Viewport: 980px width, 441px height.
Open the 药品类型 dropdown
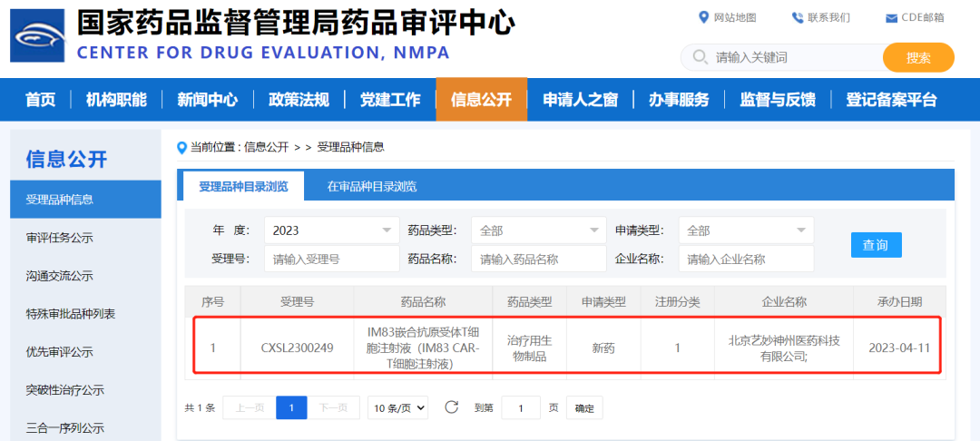(539, 230)
